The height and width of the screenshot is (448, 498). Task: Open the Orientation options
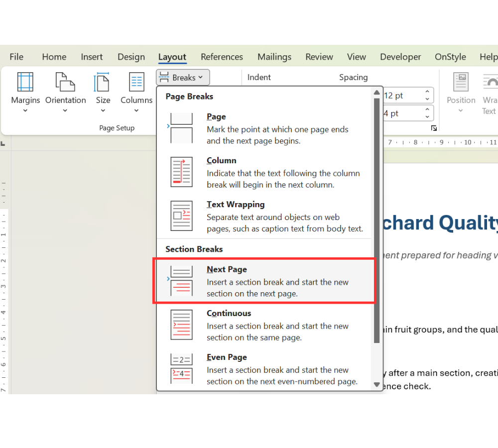pyautogui.click(x=65, y=92)
